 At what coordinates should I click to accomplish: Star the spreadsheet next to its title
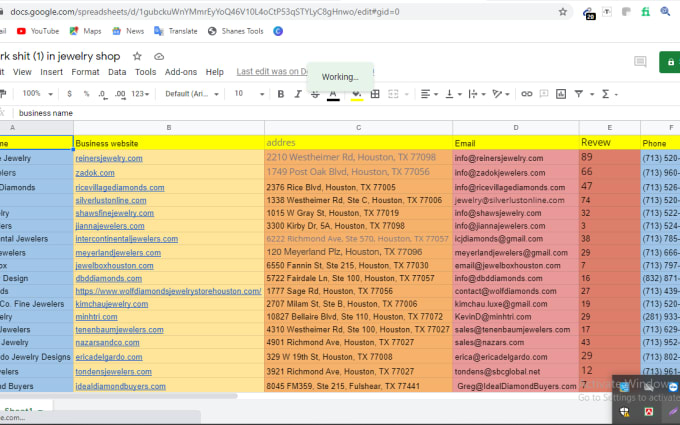coord(137,56)
